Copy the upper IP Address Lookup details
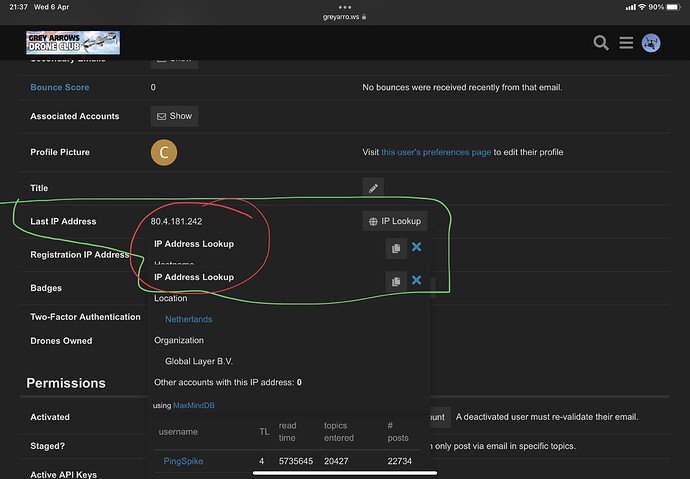Image resolution: width=690 pixels, height=479 pixels. coord(396,248)
